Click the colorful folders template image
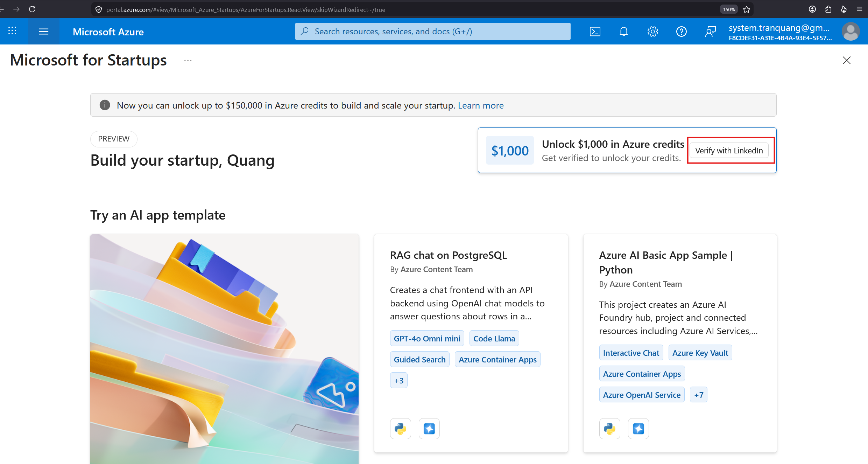The height and width of the screenshot is (464, 868). coord(224,349)
